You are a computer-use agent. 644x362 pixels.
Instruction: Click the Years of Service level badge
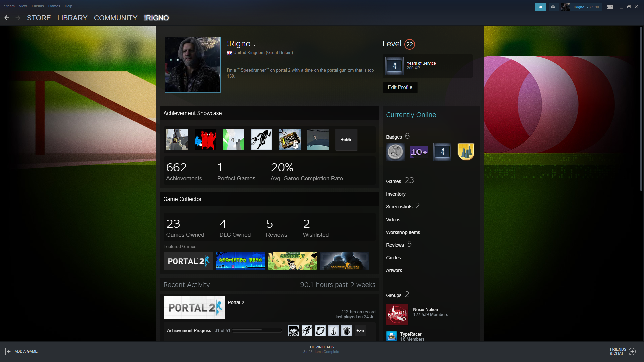coord(394,66)
